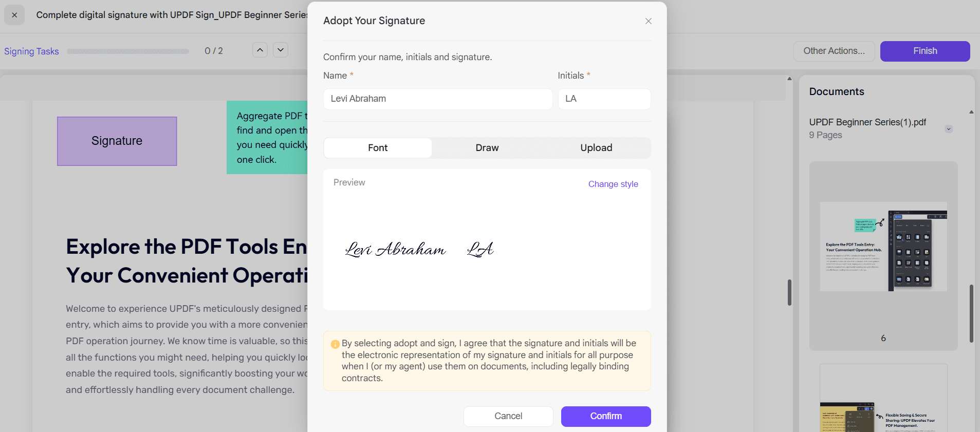Edit the Name input field

[437, 99]
